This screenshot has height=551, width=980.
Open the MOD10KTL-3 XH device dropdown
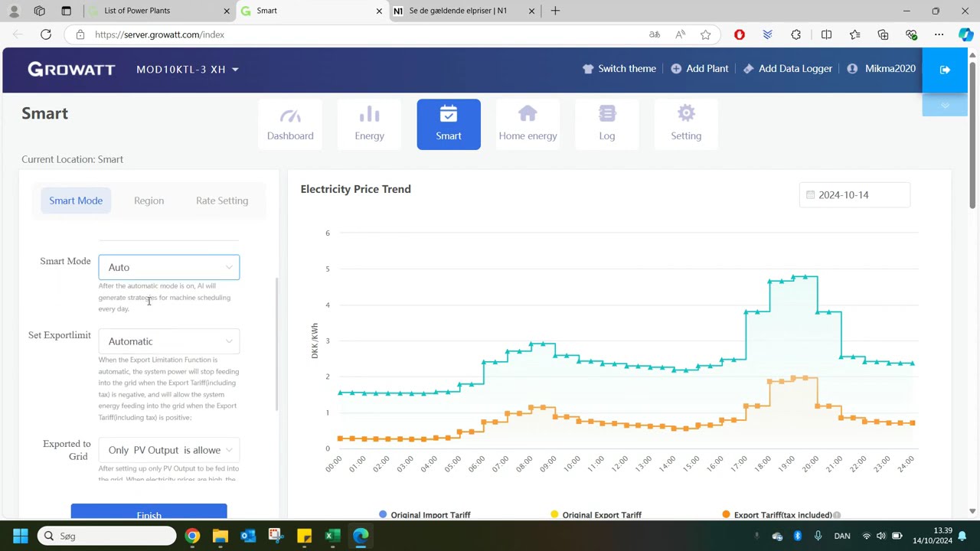pos(188,69)
